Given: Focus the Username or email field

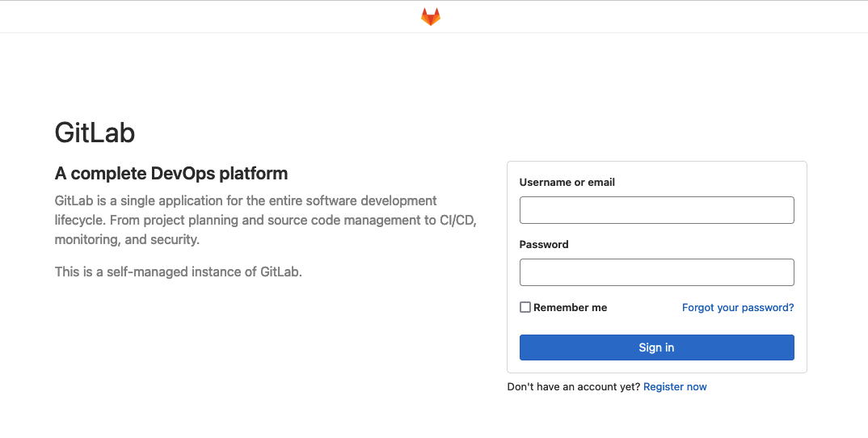Looking at the screenshot, I should pos(656,210).
